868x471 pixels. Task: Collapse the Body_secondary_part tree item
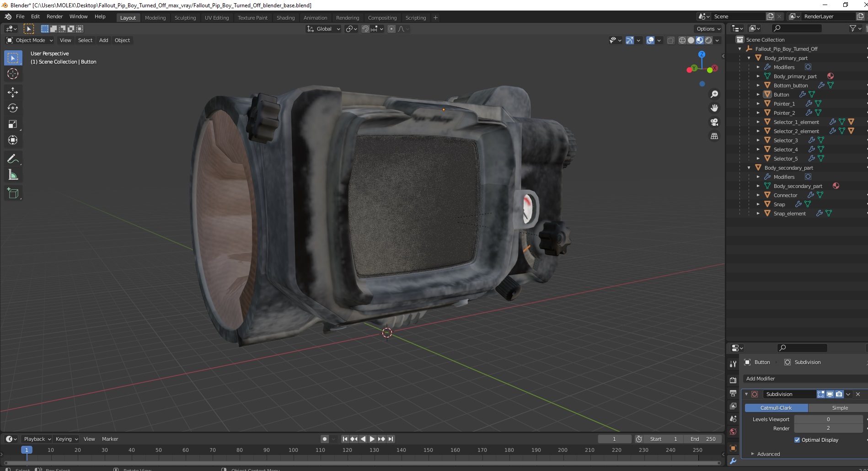[749, 168]
